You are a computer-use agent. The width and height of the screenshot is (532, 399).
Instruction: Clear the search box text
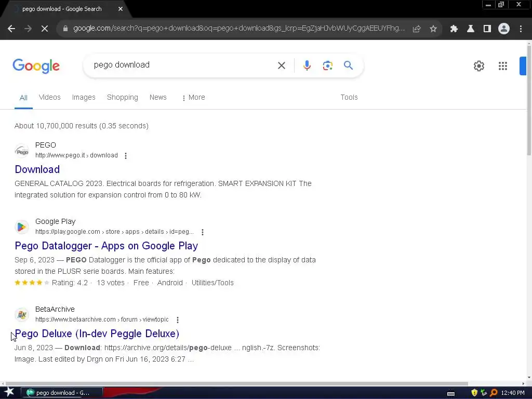(282, 65)
